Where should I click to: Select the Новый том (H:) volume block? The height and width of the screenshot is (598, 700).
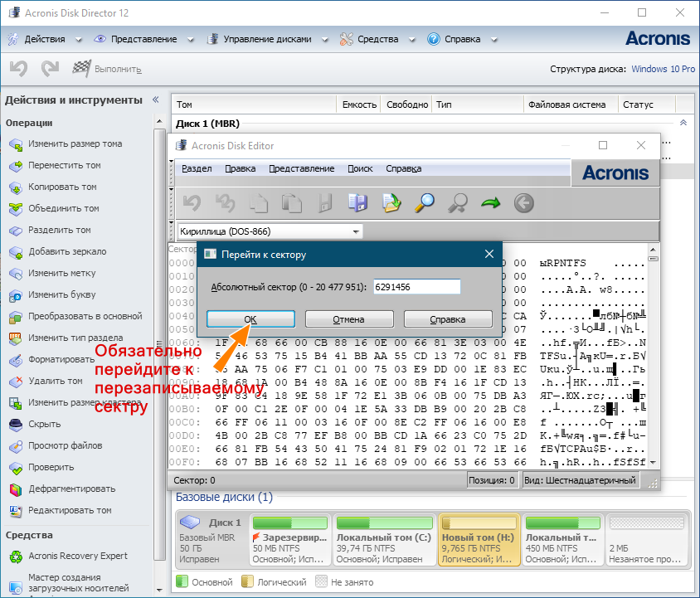click(479, 538)
